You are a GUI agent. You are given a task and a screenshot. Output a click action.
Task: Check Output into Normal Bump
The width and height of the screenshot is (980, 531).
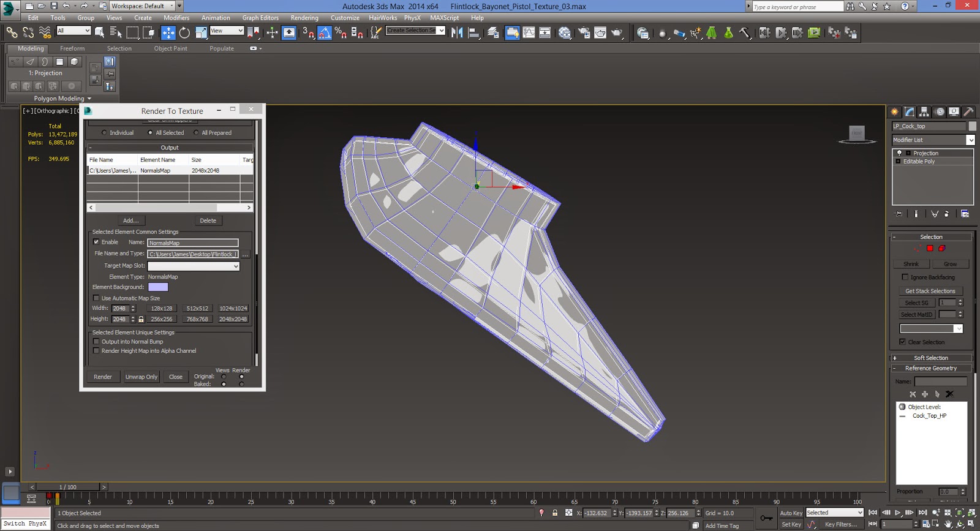pyautogui.click(x=96, y=342)
